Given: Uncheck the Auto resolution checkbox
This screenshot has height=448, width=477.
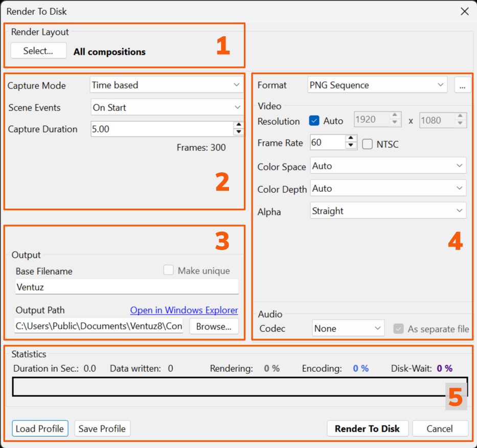Looking at the screenshot, I should (x=315, y=121).
